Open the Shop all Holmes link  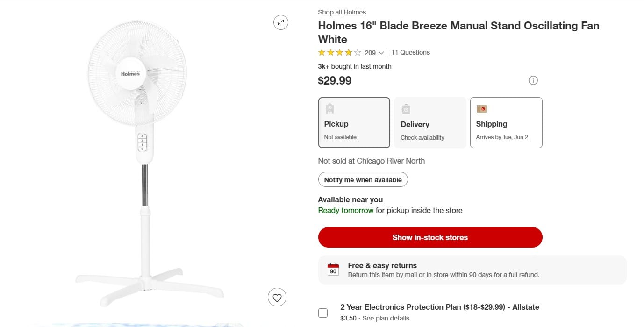click(342, 12)
